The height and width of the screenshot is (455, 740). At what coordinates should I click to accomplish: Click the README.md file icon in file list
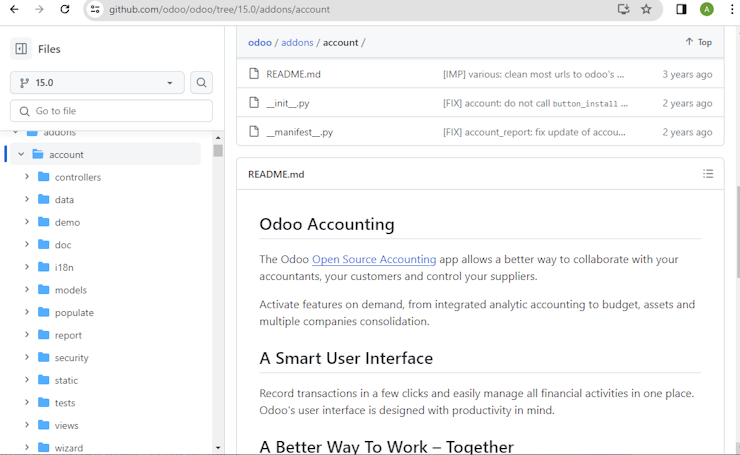point(254,74)
